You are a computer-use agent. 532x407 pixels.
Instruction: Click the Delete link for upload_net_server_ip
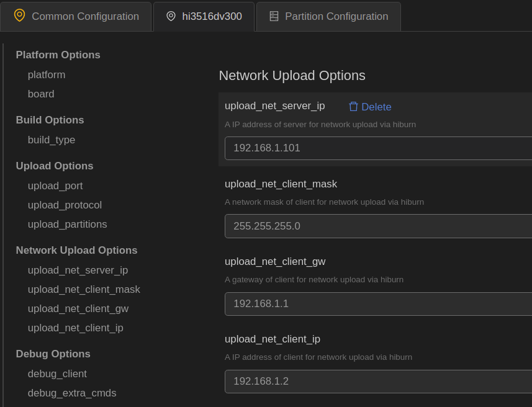click(376, 107)
